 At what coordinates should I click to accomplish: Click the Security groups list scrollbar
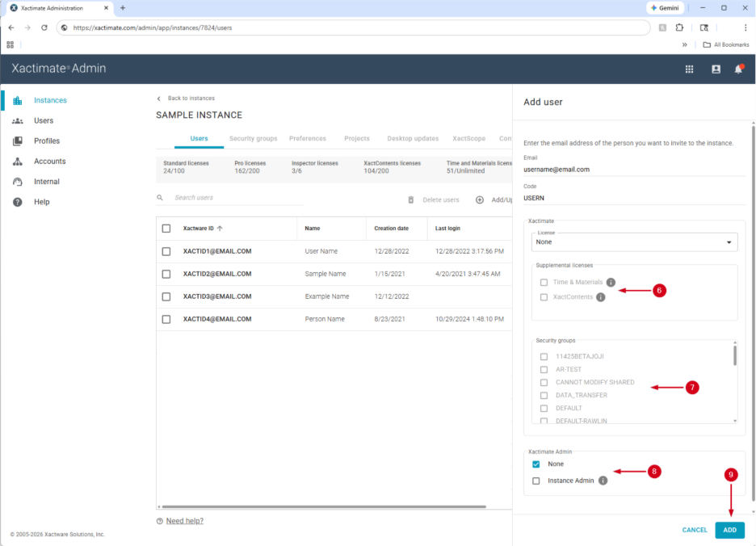click(734, 356)
